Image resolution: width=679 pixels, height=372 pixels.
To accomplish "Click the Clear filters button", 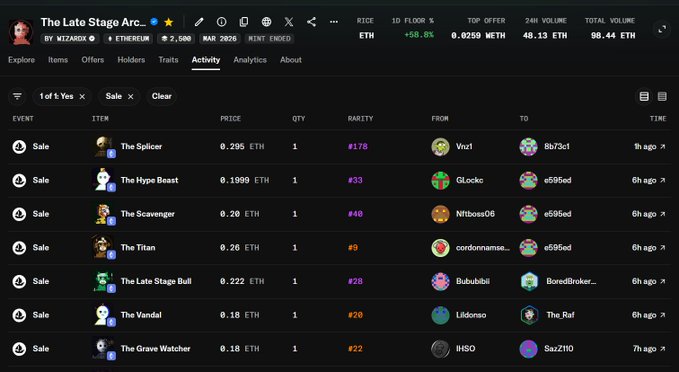I will (162, 96).
